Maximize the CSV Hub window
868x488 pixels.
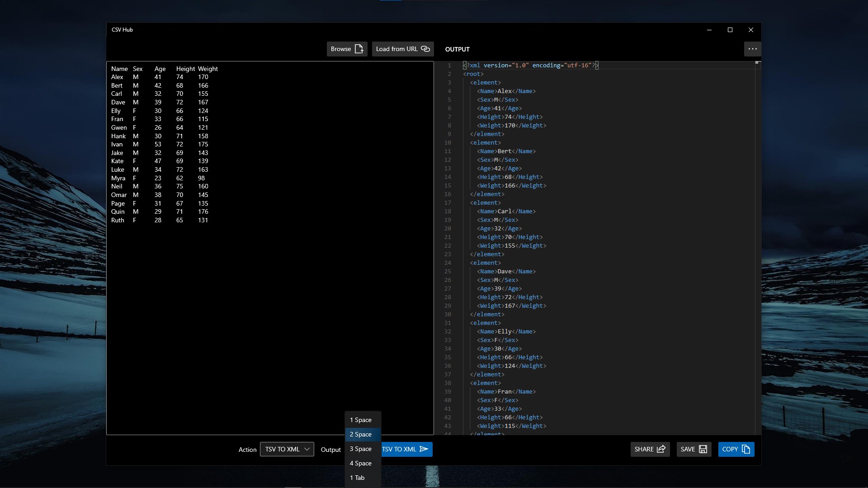730,30
